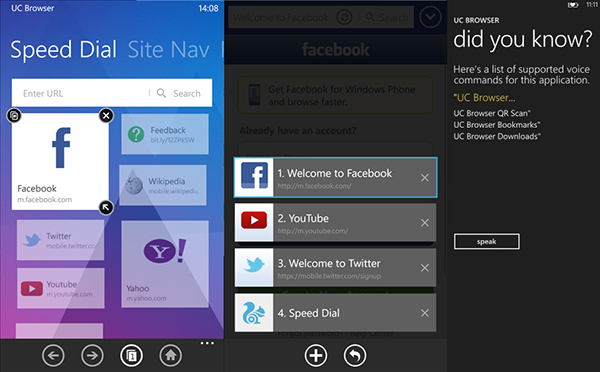Tap the home button in bottom bar
The image size is (600, 372).
171,356
